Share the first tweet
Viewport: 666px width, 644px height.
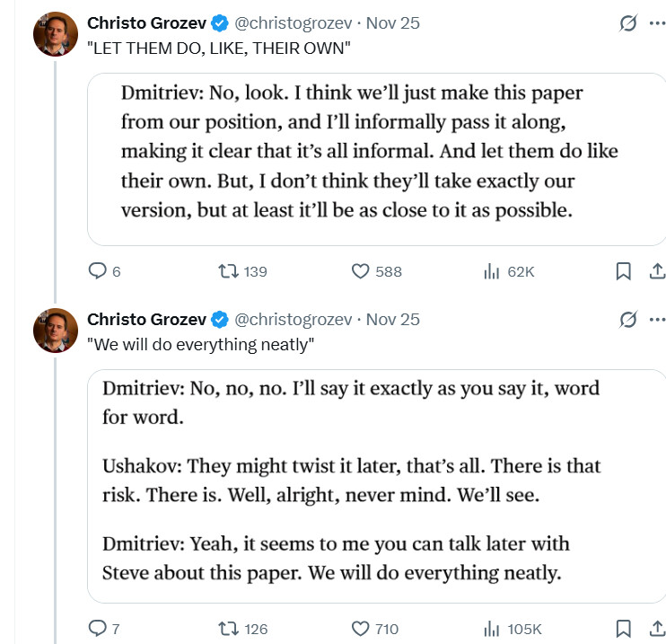[656, 271]
